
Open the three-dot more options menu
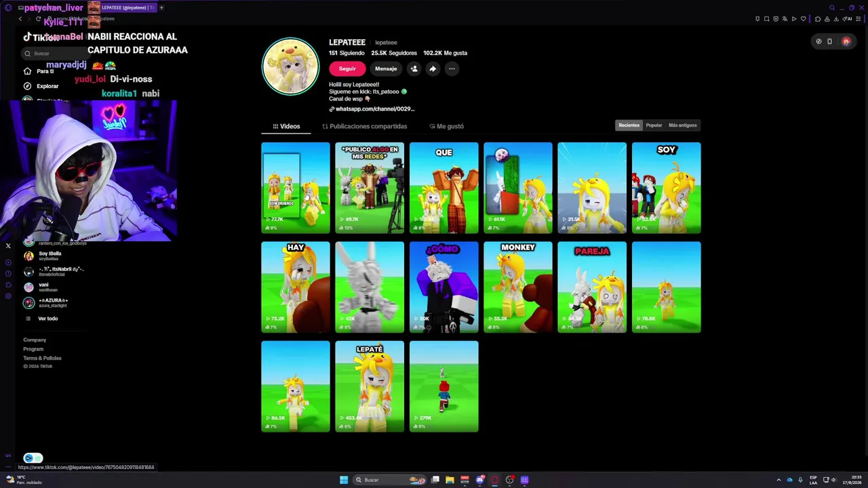(452, 68)
